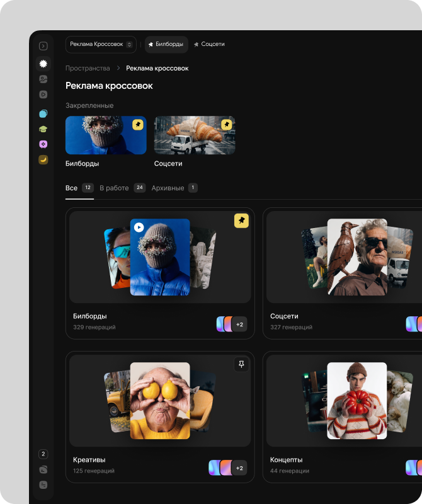The width and height of the screenshot is (422, 504).
Task: Open the video play icon in sidebar
Action: click(43, 94)
